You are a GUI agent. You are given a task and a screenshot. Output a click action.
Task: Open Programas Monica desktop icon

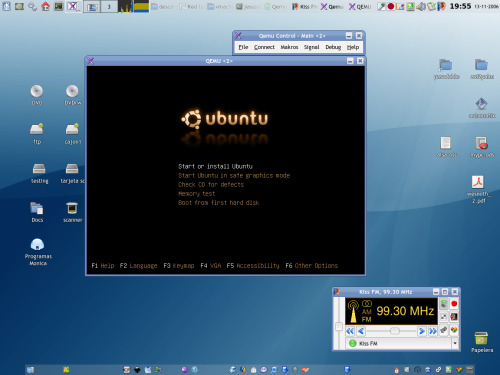coord(38,251)
